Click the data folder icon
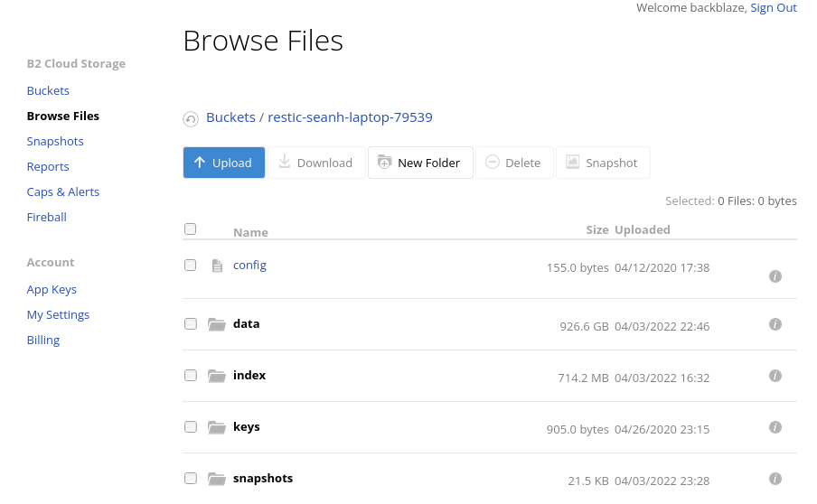Image resolution: width=817 pixels, height=504 pixels. 217,324
